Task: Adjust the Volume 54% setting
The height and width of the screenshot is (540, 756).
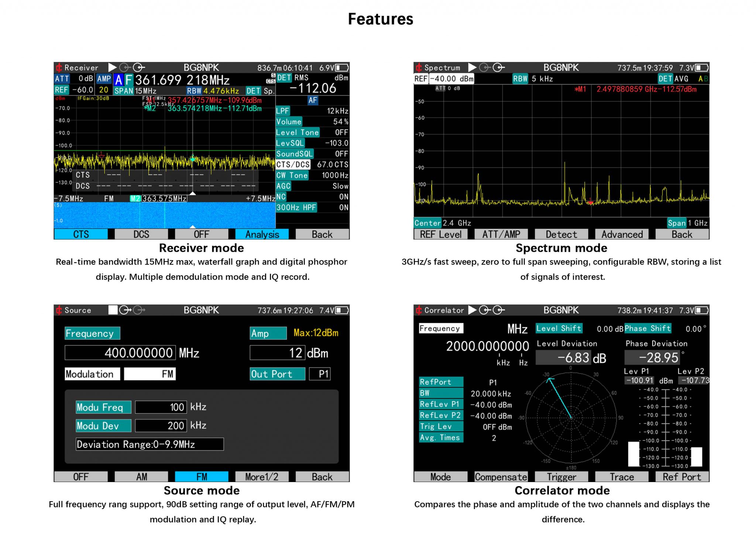Action: tap(312, 121)
